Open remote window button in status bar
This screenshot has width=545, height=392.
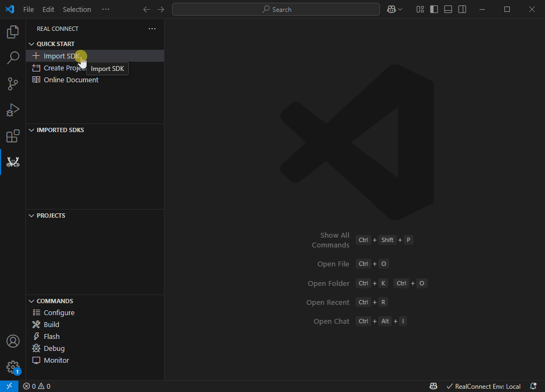coord(9,386)
